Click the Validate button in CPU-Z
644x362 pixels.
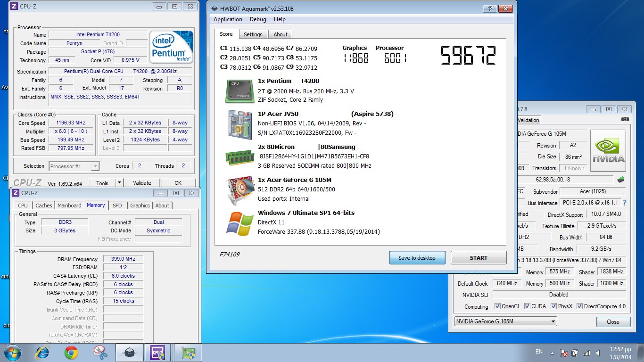click(142, 183)
